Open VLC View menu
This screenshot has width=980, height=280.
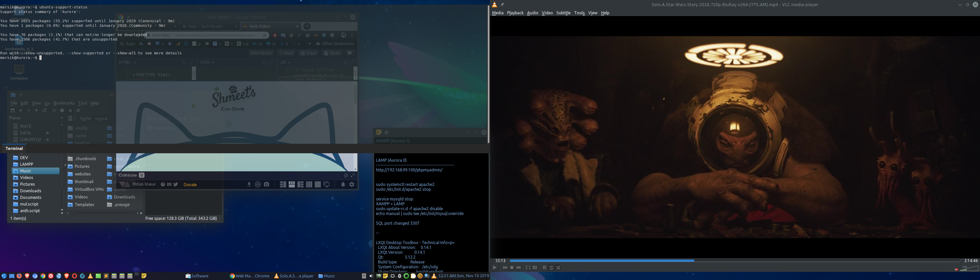pyautogui.click(x=593, y=13)
